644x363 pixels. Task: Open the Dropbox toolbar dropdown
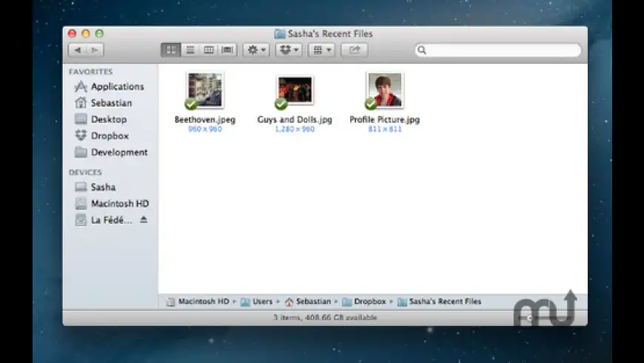(288, 50)
